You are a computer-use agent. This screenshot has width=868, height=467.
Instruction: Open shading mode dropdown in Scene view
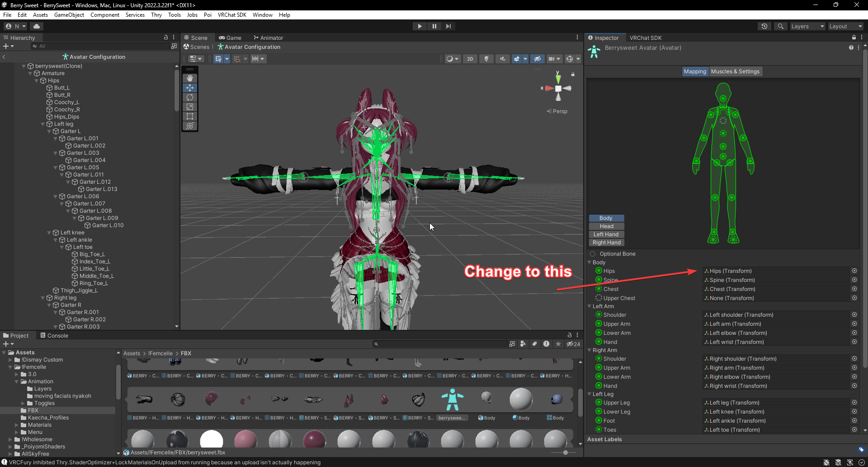(452, 59)
